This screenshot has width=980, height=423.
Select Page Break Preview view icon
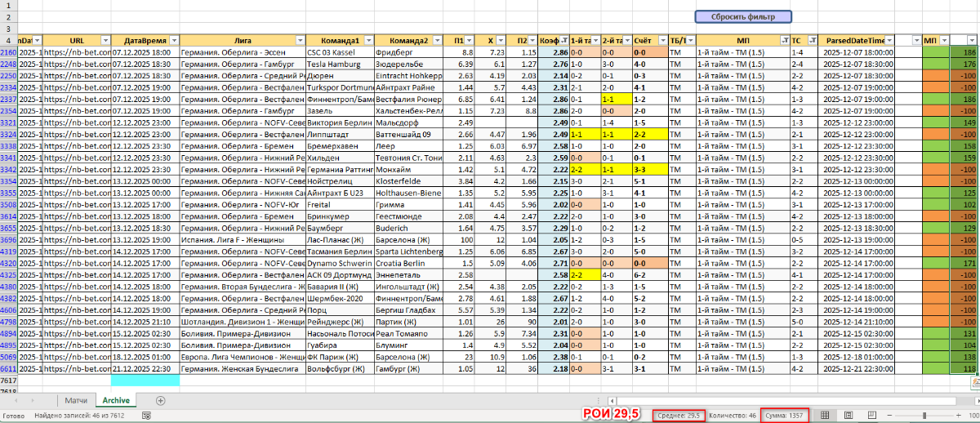click(872, 416)
